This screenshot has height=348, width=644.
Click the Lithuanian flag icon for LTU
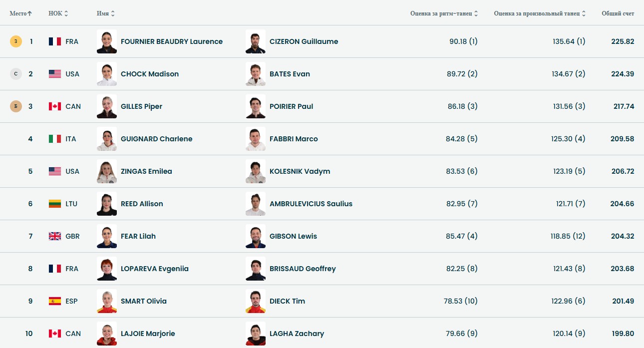(x=55, y=204)
